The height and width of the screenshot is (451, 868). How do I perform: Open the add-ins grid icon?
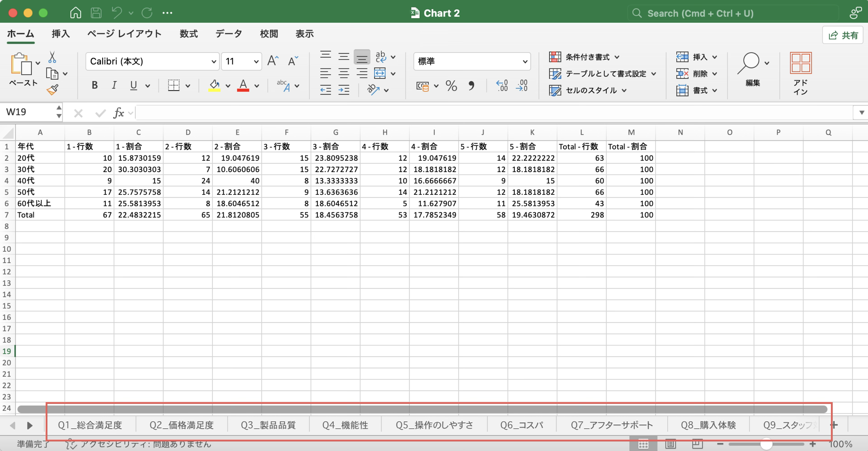coord(801,63)
